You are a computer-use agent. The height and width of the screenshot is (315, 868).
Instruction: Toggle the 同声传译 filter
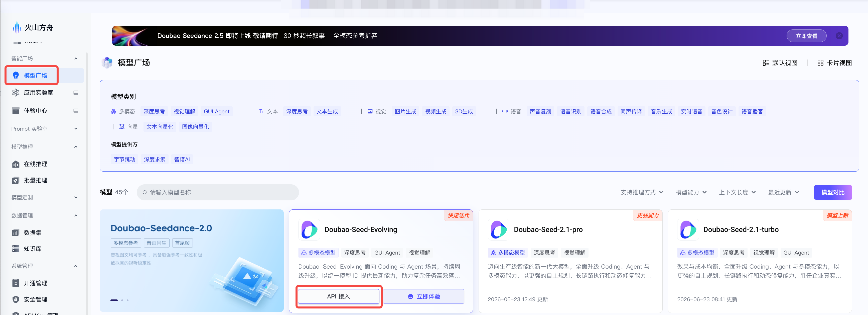[x=631, y=111]
